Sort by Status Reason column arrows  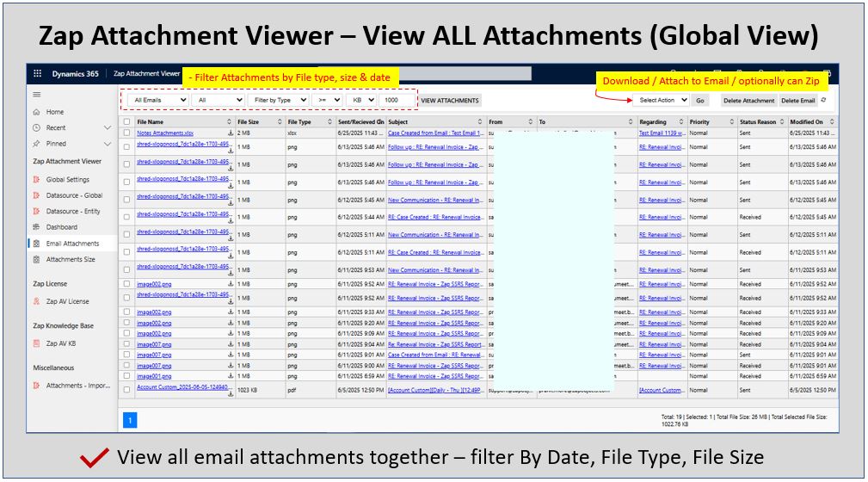click(782, 122)
